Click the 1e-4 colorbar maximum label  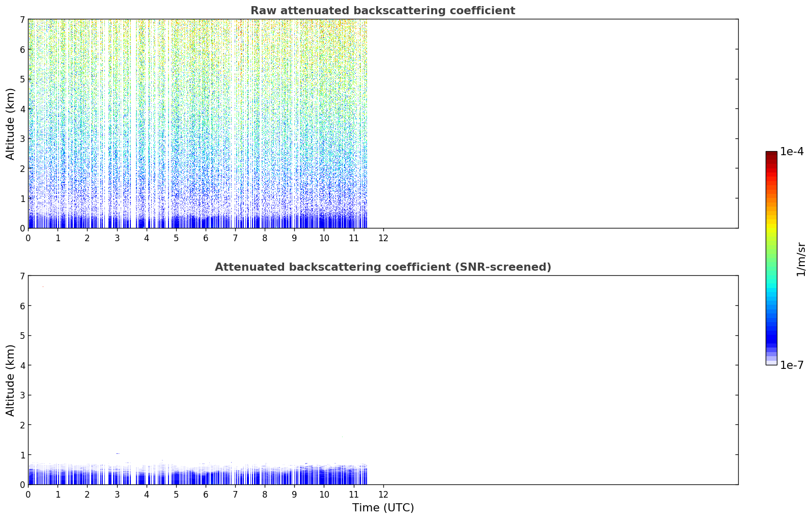792,152
